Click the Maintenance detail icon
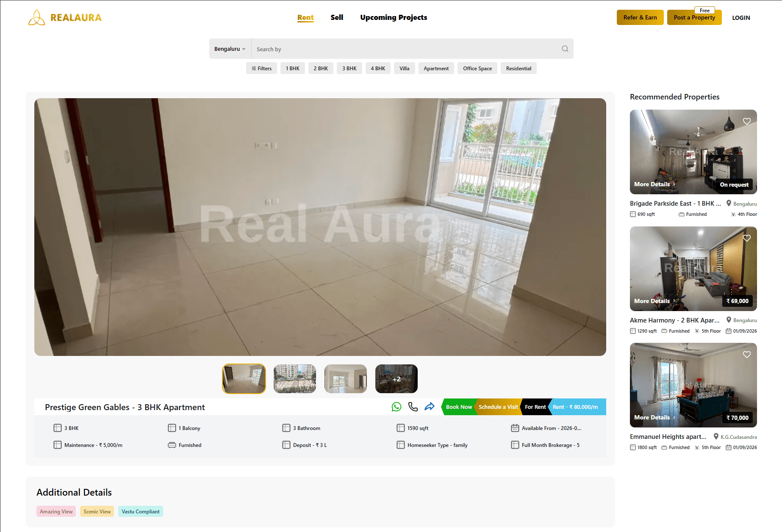 pos(58,445)
